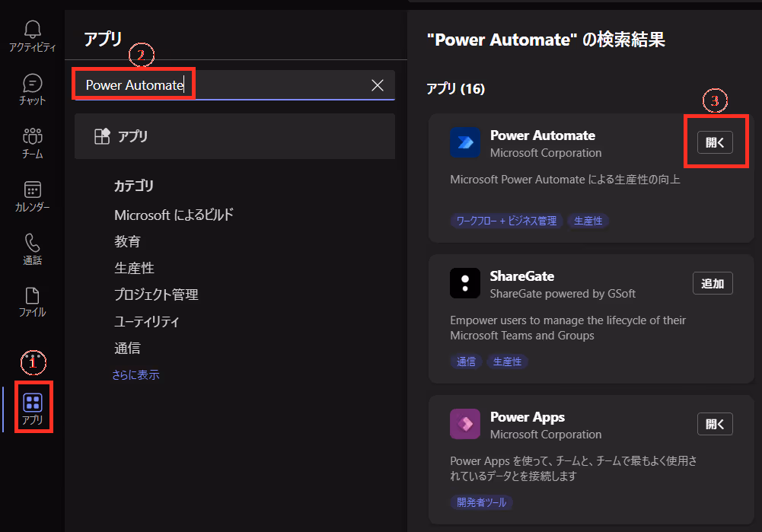
Task: Open the Teams sidebar icon
Action: pos(33,143)
